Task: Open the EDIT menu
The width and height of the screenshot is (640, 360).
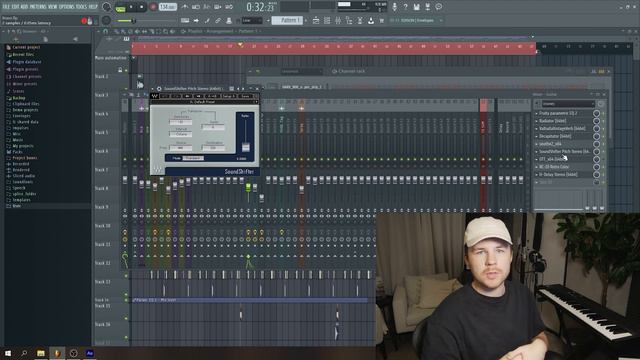Action: pos(16,7)
